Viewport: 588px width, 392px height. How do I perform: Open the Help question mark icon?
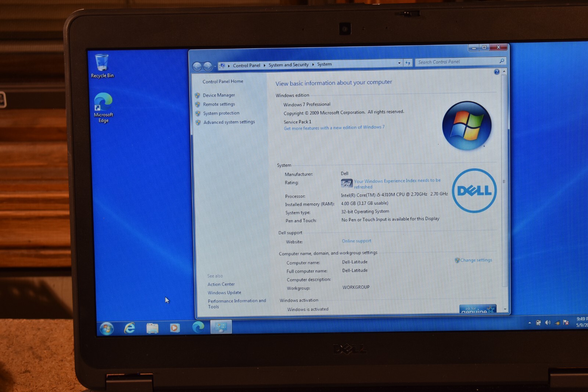pos(496,72)
